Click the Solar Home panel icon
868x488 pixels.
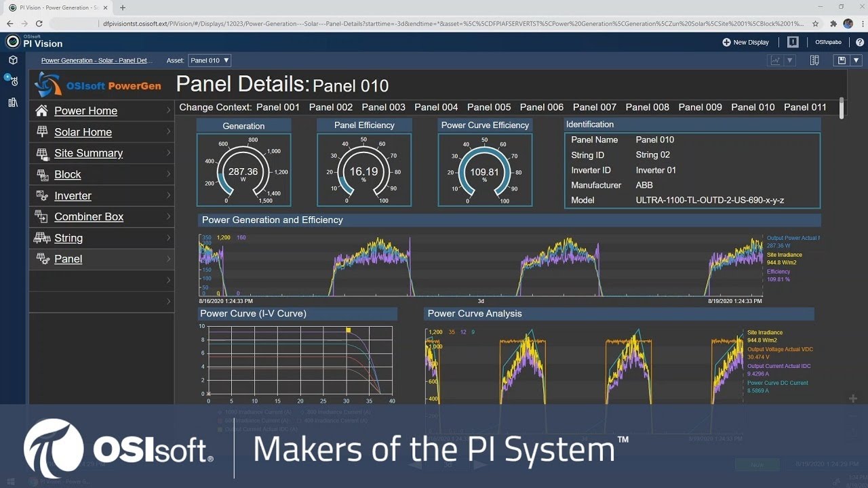[x=42, y=131]
